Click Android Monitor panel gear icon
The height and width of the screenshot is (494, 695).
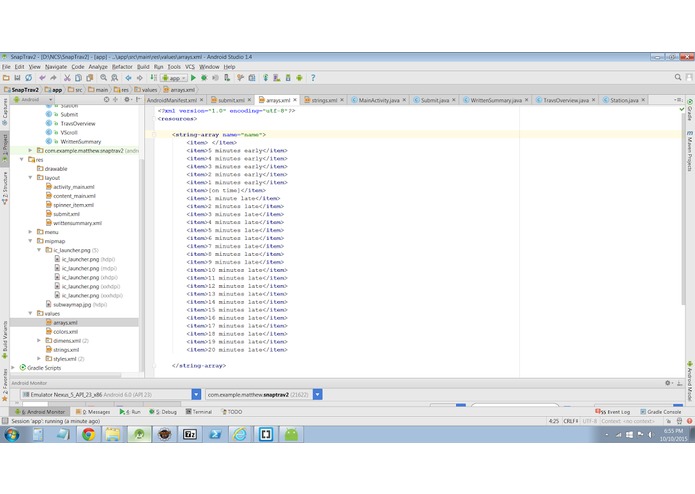[x=668, y=383]
